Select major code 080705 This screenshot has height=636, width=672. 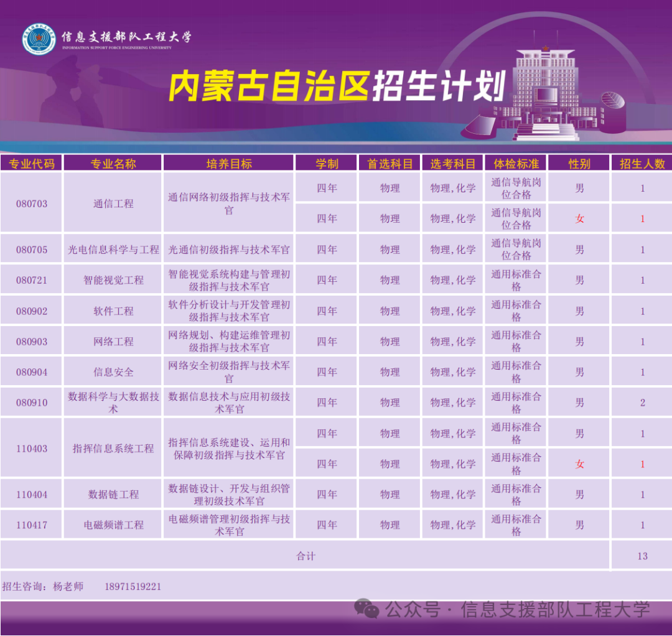point(31,250)
